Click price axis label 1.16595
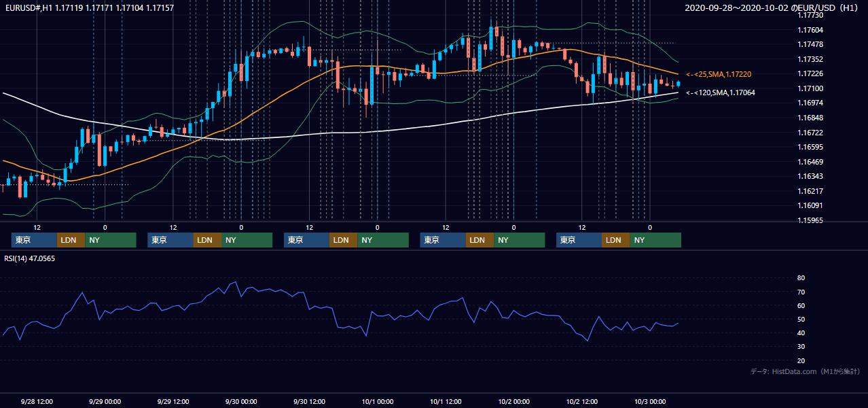 (810, 147)
